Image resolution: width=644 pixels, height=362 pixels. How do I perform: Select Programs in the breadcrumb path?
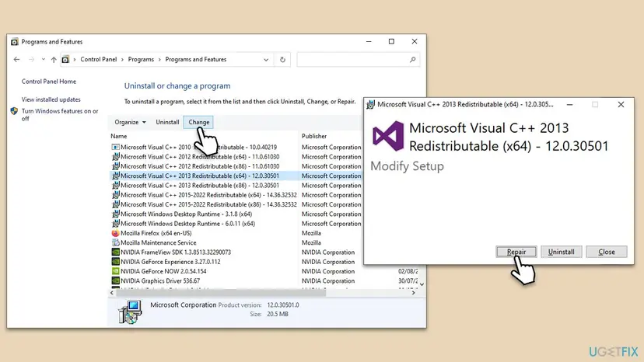click(x=141, y=60)
